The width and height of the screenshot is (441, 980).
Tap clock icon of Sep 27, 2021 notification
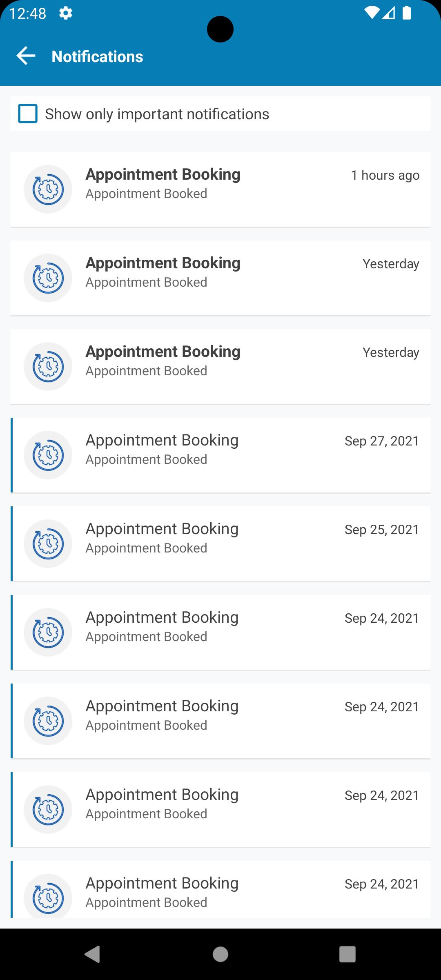pos(48,455)
